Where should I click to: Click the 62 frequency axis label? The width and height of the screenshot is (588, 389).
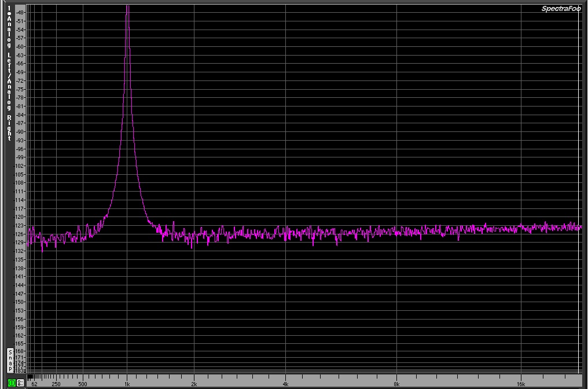pos(35,384)
